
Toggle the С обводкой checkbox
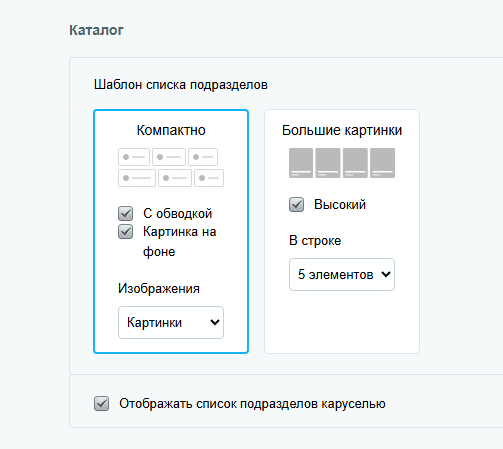tap(126, 214)
